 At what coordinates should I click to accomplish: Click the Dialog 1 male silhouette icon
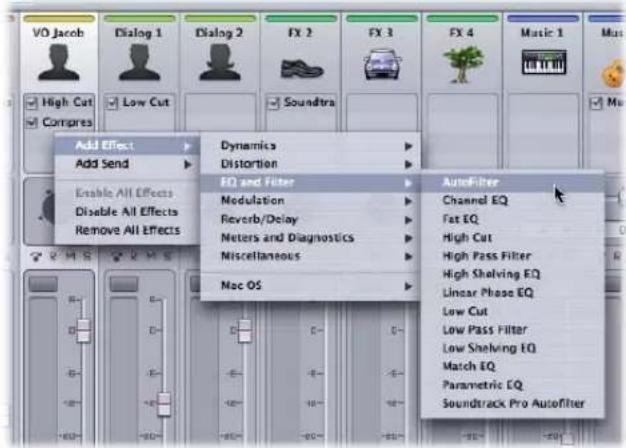click(x=139, y=62)
